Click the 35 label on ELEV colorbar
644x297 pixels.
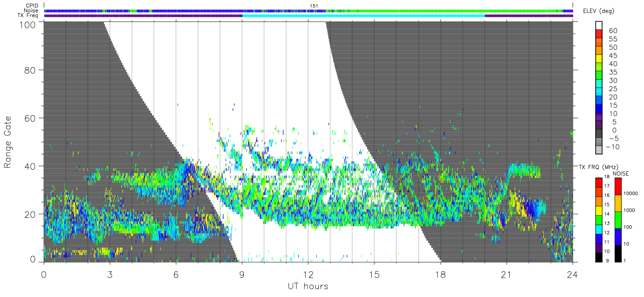(x=613, y=72)
